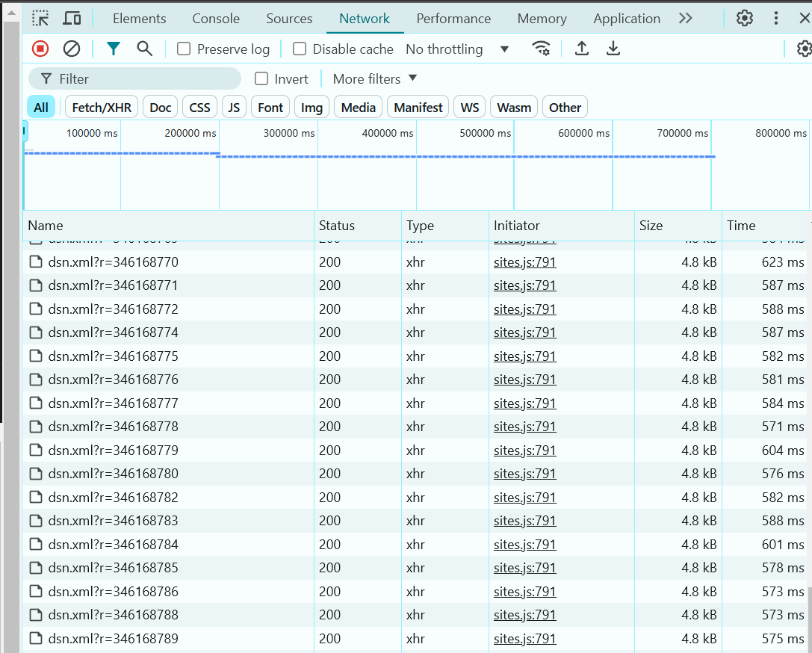
Task: Open DevTools settings gear
Action: pyautogui.click(x=745, y=19)
